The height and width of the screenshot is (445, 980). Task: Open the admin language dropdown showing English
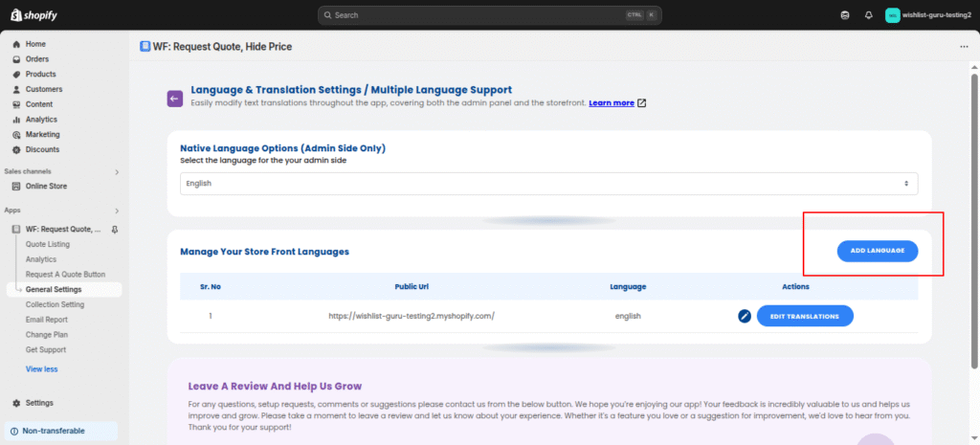(548, 184)
